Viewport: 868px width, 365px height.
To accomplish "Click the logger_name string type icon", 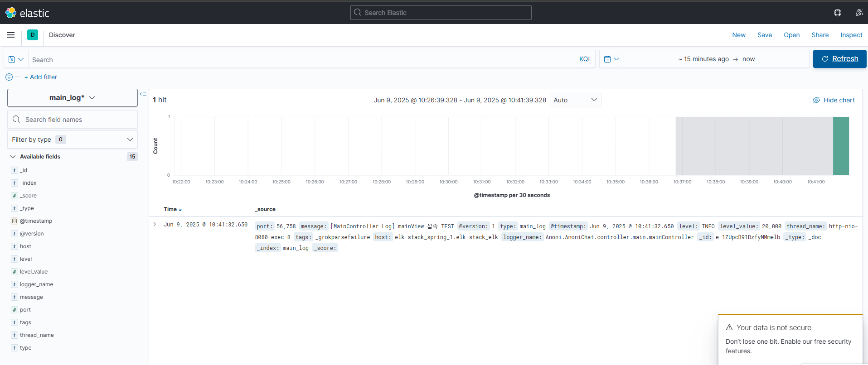I will coord(15,284).
